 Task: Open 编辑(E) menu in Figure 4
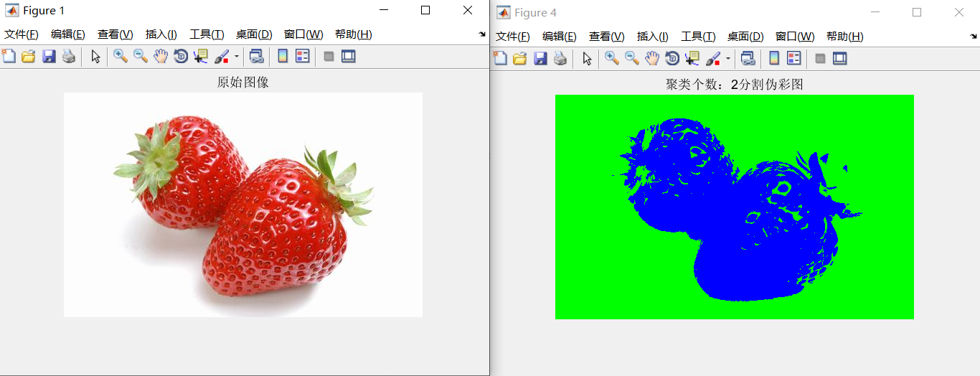click(x=560, y=37)
